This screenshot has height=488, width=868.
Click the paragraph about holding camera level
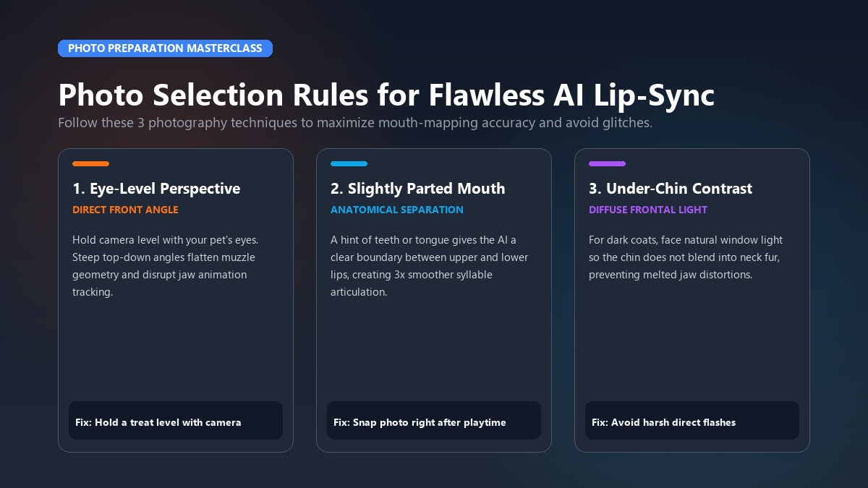point(166,266)
